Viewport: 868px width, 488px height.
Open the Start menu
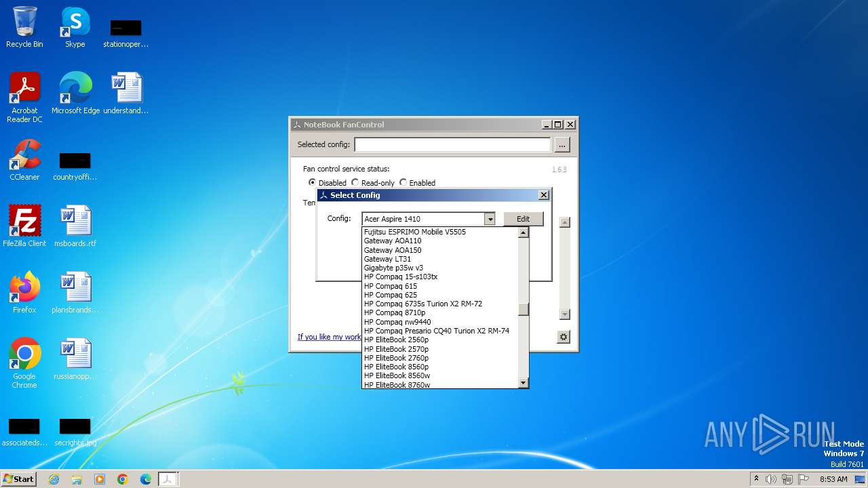(x=18, y=479)
